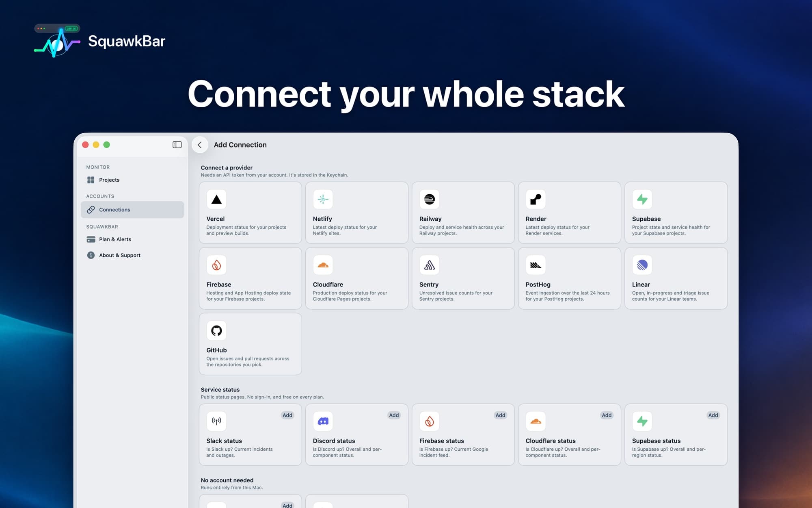
Task: Click the Slack status card title
Action: [224, 441]
